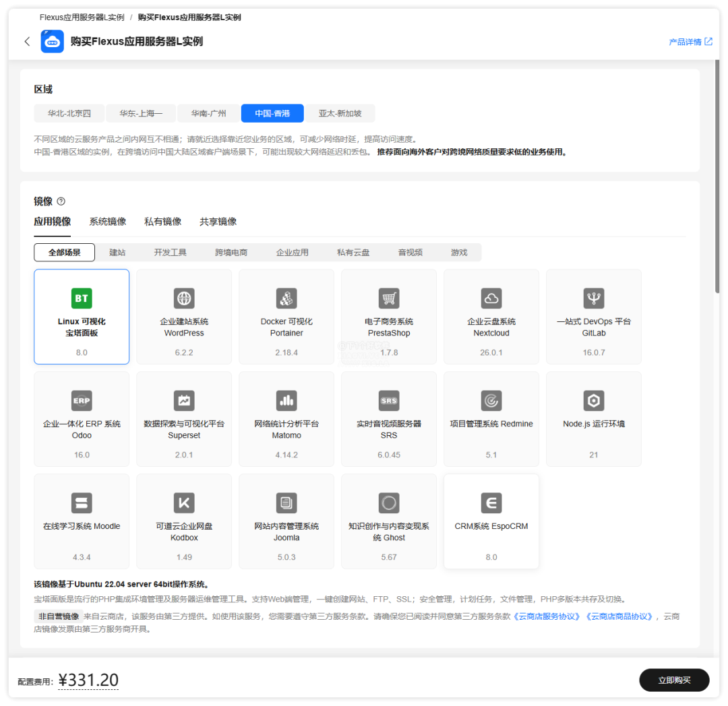Switch to 私有镜像 tab
The image size is (728, 706).
163,222
